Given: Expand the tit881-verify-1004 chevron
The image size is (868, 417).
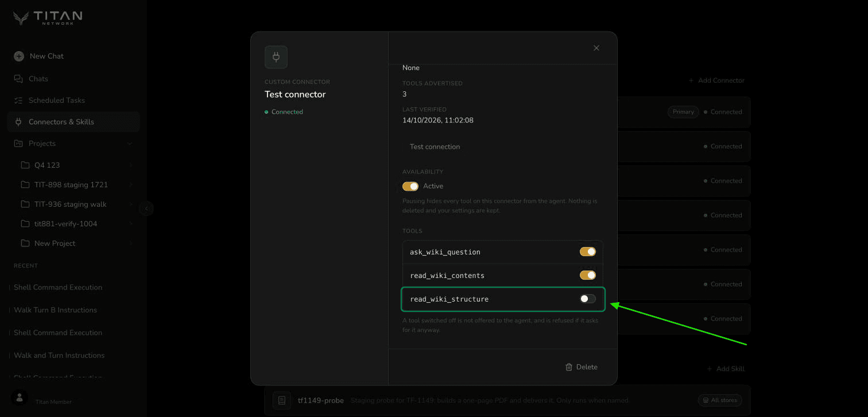Looking at the screenshot, I should (x=131, y=223).
